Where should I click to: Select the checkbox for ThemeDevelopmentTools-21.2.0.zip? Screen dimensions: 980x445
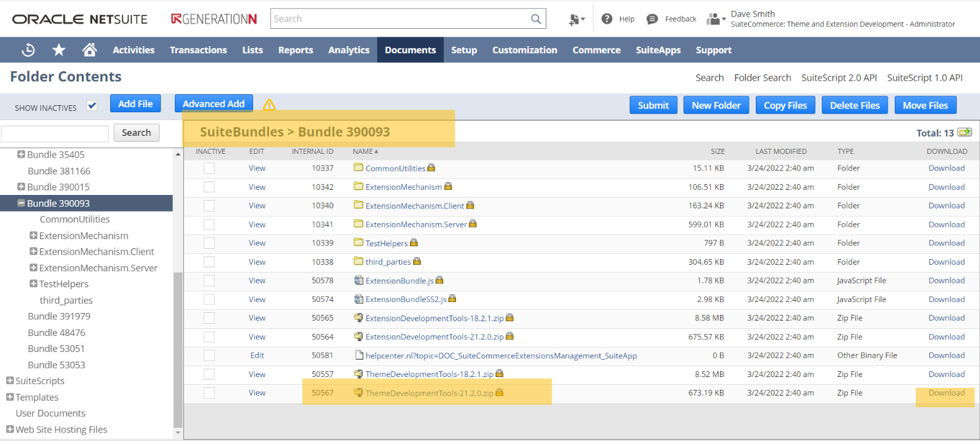[x=209, y=392]
